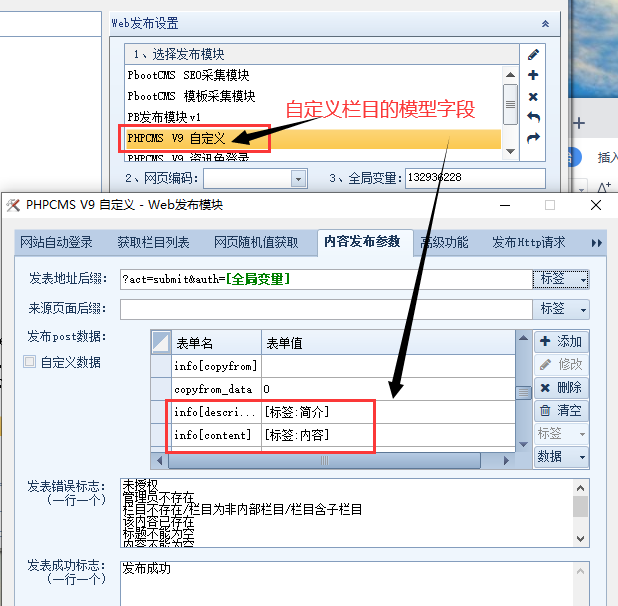Select the copyfrom_data row
Viewport: 618px width, 606px height.
click(x=333, y=389)
